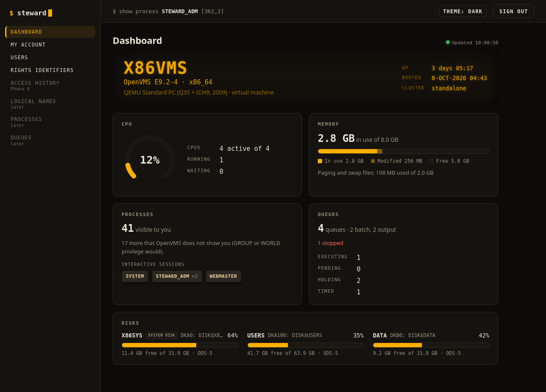Click the 'Updated 10:00:50' timestamp
The width and height of the screenshot is (546, 392).
tap(475, 43)
